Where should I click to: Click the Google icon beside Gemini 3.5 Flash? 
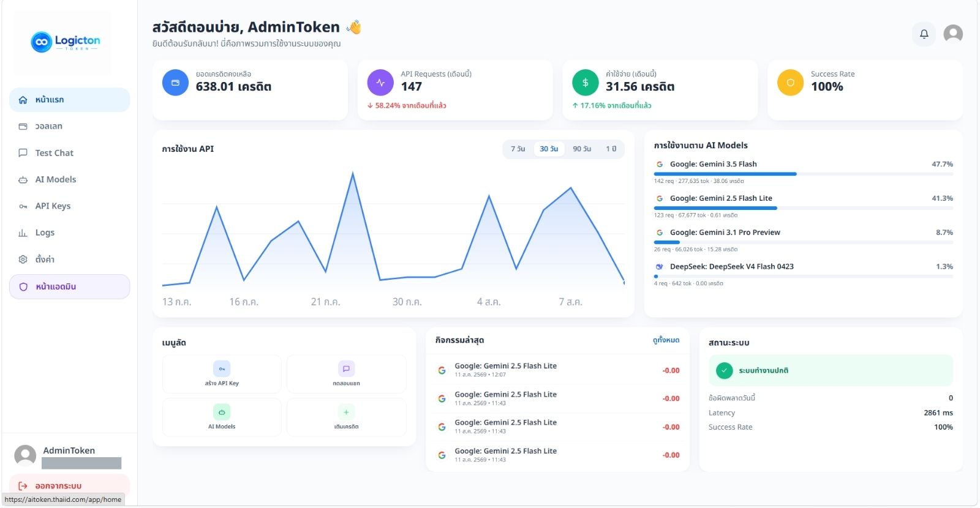click(x=660, y=164)
